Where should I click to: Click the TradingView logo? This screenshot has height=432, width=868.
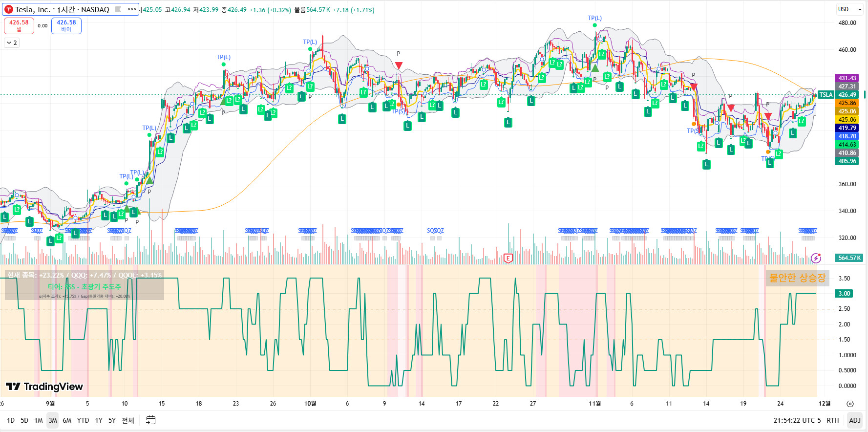[44, 387]
